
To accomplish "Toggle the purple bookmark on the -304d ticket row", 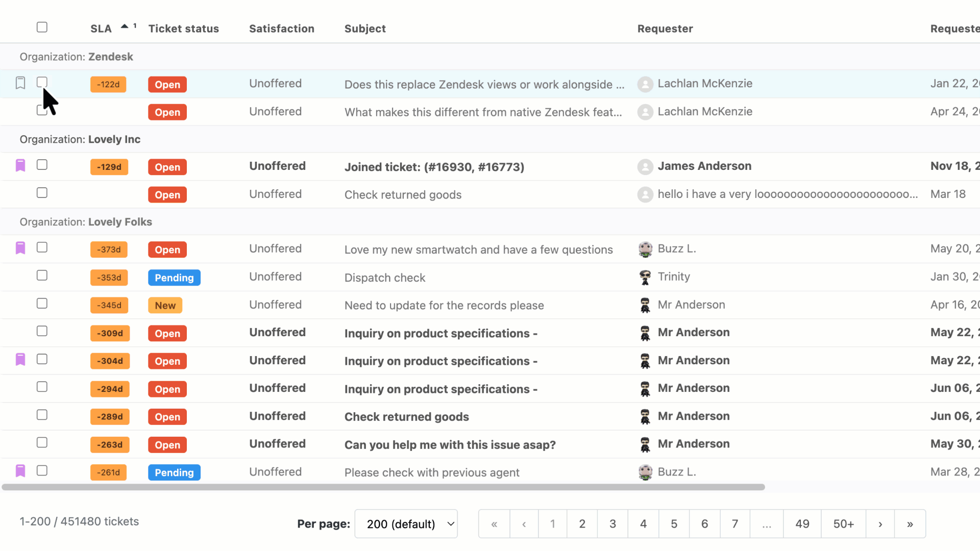I will [20, 360].
